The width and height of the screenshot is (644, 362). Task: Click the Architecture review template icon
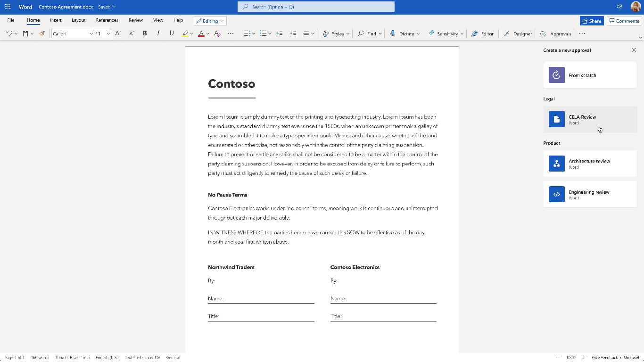point(557,164)
